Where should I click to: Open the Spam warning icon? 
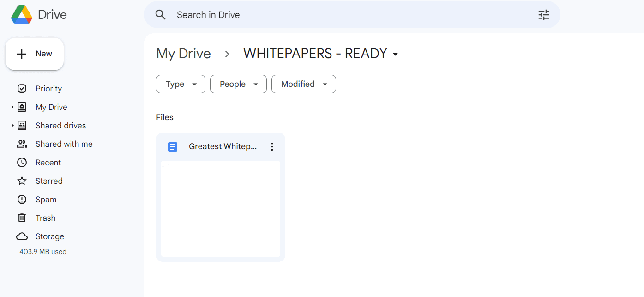[x=22, y=199]
